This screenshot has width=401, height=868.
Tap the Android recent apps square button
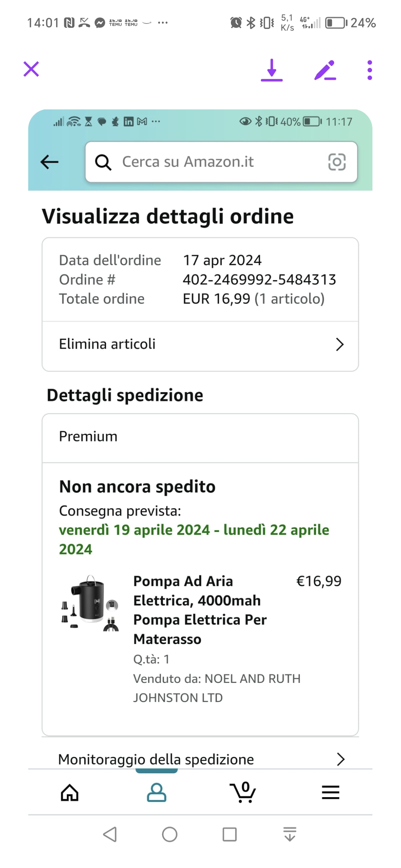coord(229,835)
